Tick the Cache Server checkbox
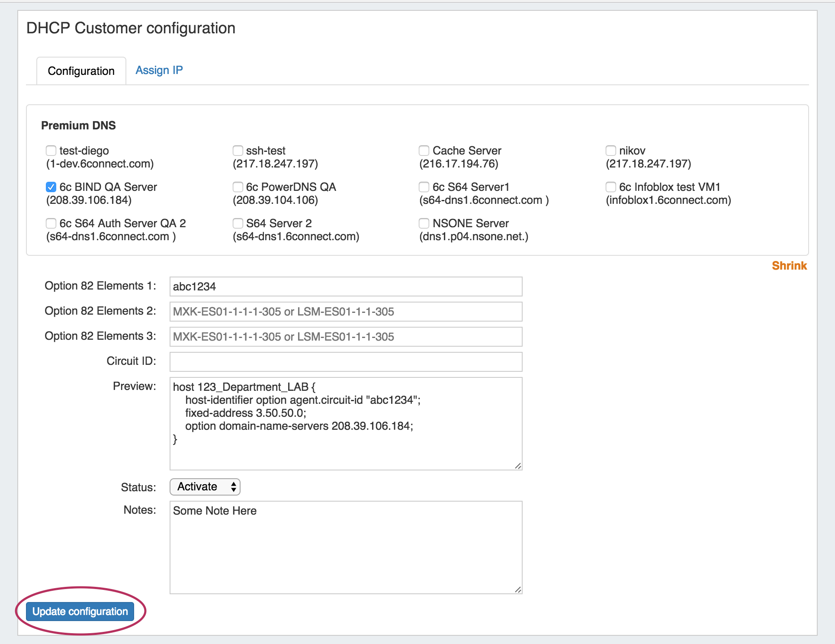835x644 pixels. click(x=424, y=151)
